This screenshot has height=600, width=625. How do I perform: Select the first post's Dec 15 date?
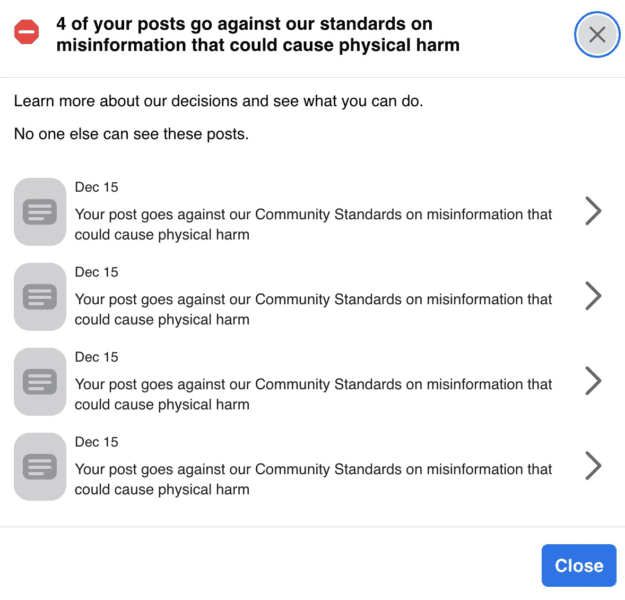pos(96,187)
